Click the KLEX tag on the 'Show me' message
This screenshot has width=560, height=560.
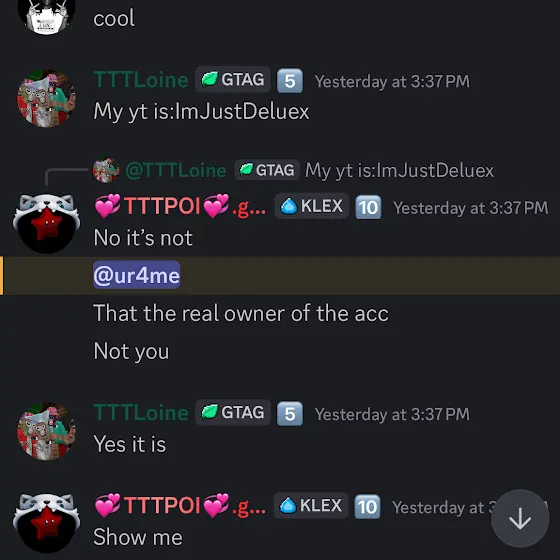(311, 505)
